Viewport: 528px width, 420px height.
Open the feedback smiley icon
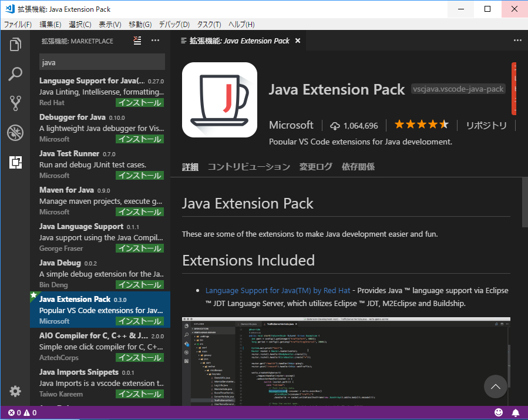499,412
